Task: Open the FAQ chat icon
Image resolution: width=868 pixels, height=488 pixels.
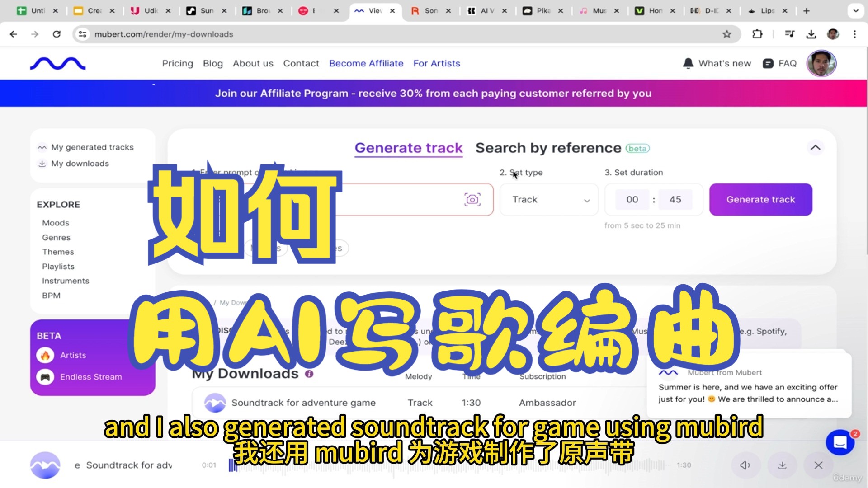Action: pos(768,64)
